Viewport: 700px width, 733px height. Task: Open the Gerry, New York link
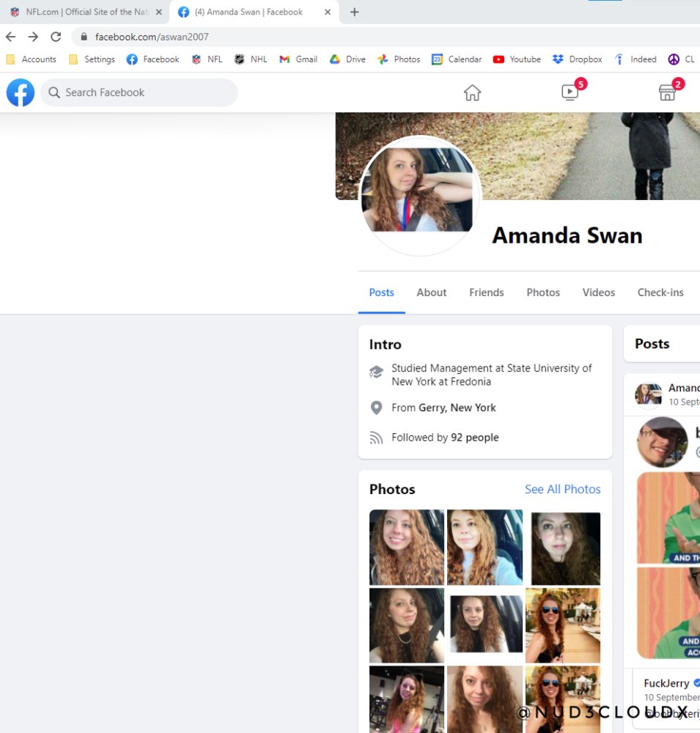pyautogui.click(x=457, y=408)
